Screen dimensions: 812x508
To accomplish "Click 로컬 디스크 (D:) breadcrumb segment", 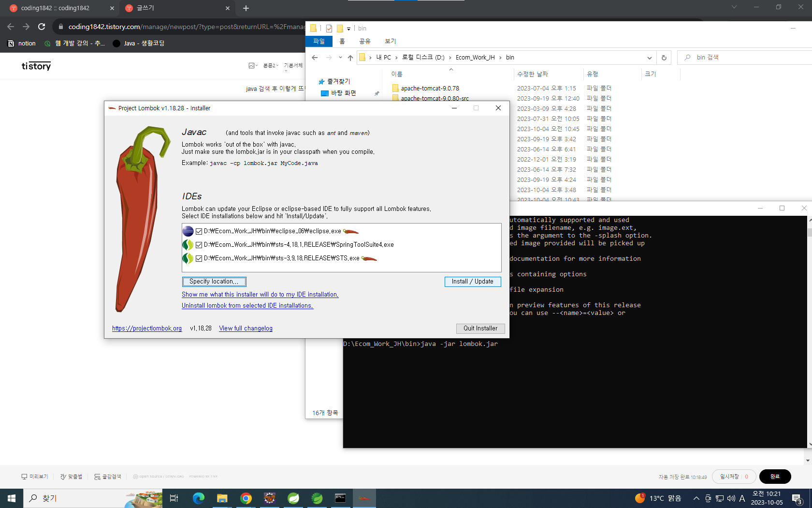I will pos(423,58).
